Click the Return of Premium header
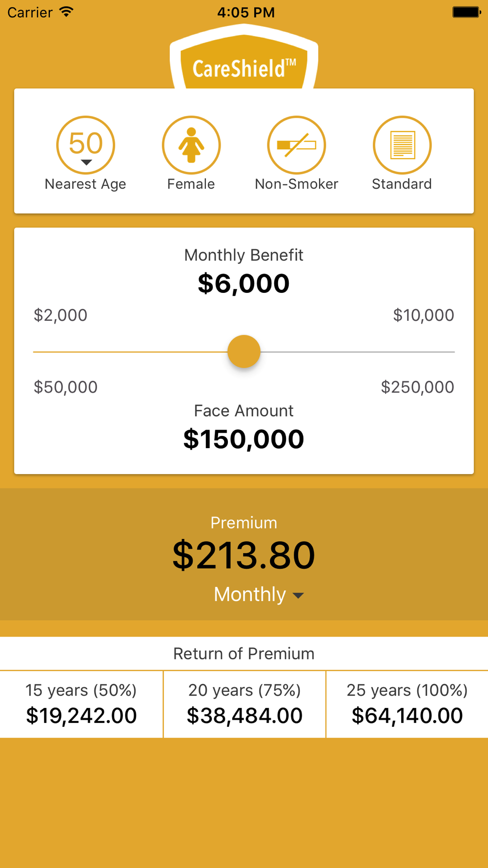The image size is (488, 868). pos(244,653)
